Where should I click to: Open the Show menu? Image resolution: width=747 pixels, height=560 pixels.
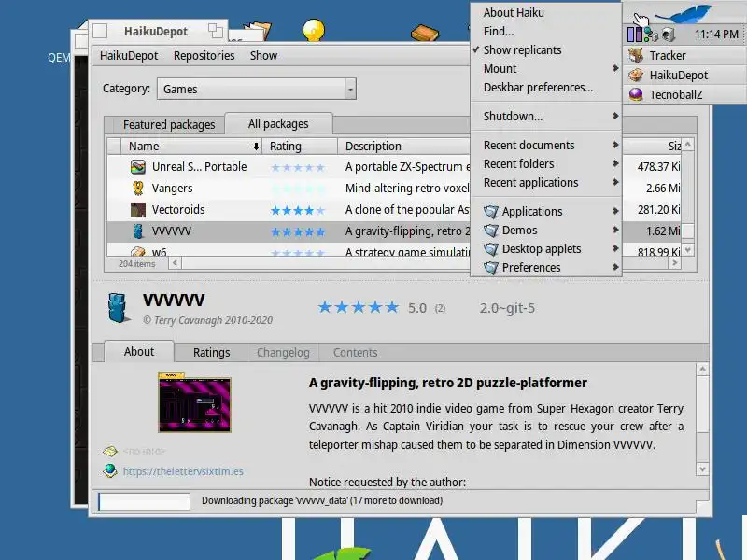point(263,56)
